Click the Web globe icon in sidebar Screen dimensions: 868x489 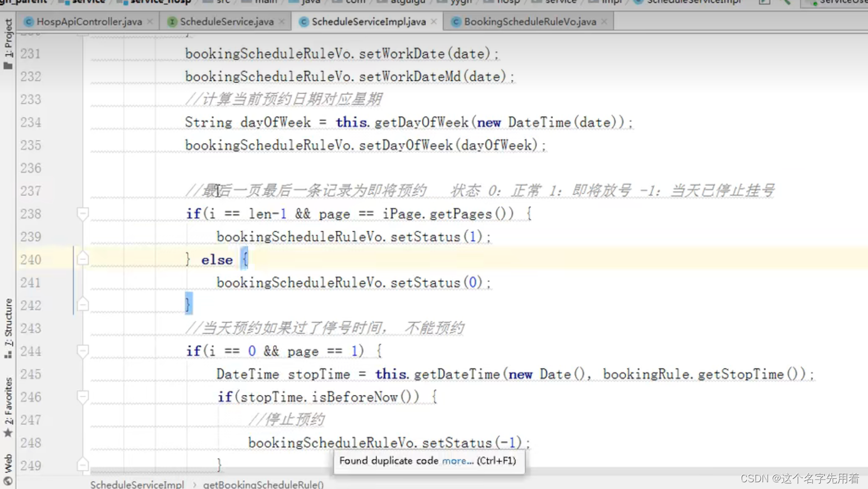click(8, 481)
